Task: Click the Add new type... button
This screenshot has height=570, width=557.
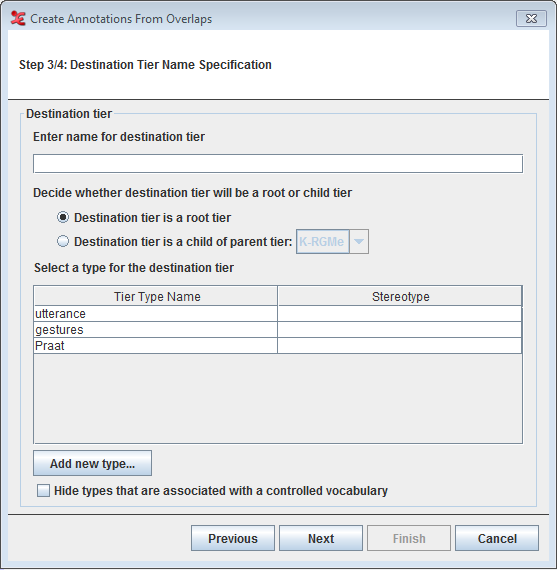Action: (92, 463)
